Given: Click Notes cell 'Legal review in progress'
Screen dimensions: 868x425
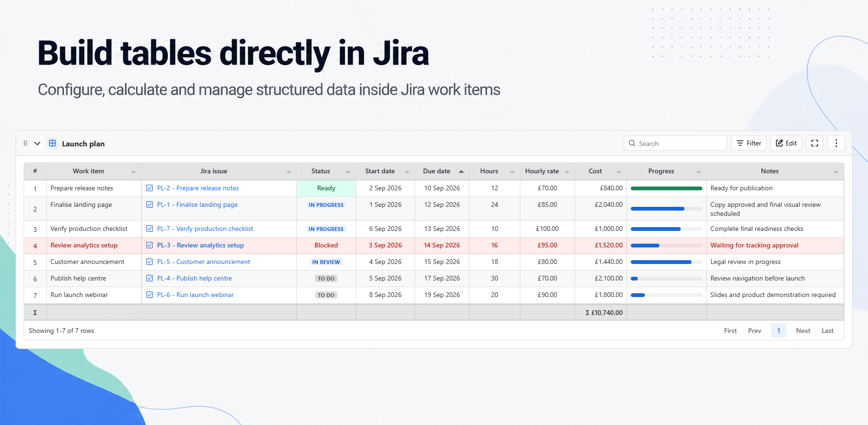Looking at the screenshot, I should 775,262.
